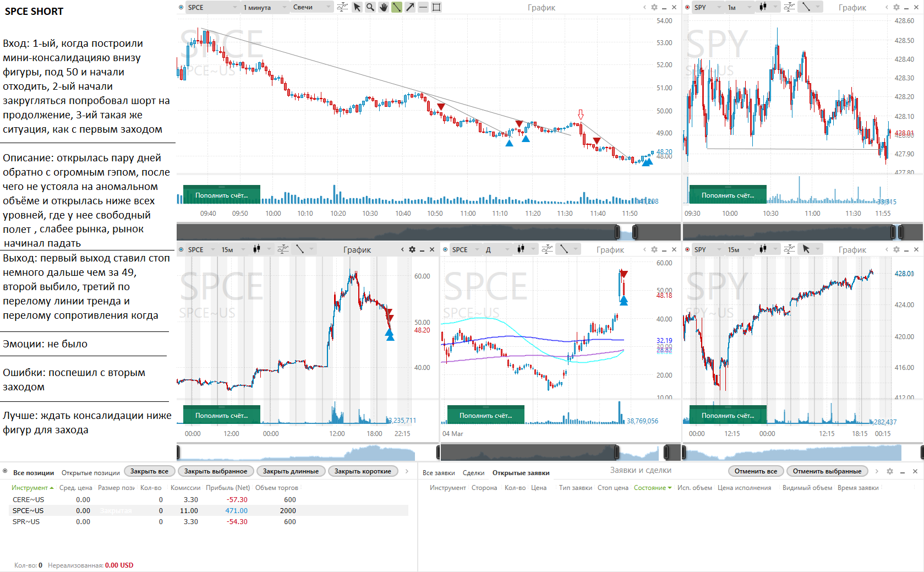Select the horizontal line drawing tool
This screenshot has width=924, height=572.
[423, 7]
